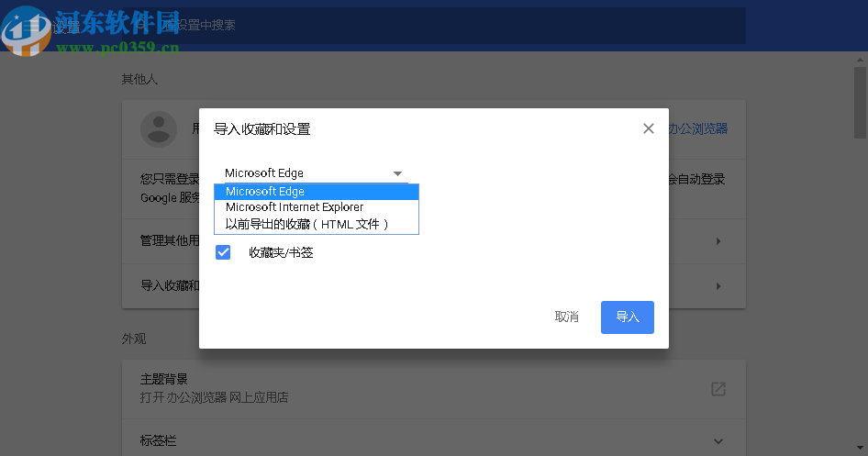868x456 pixels.
Task: Click the scrollbar up arrow
Action: [860, 60]
